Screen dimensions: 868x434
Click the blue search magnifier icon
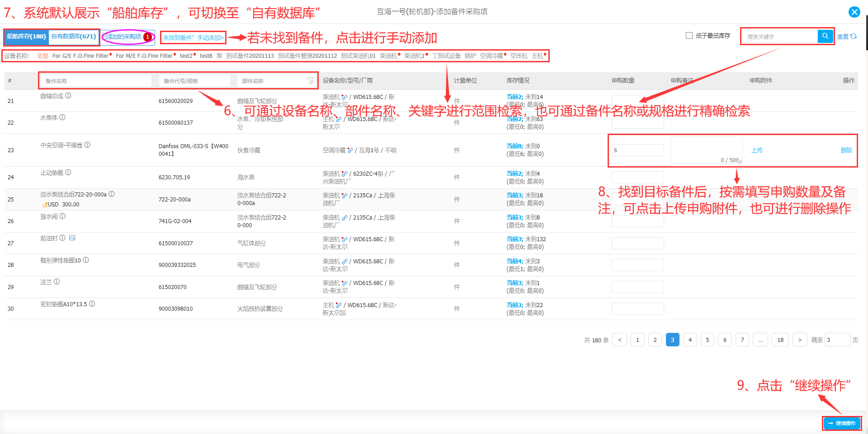[x=825, y=36]
